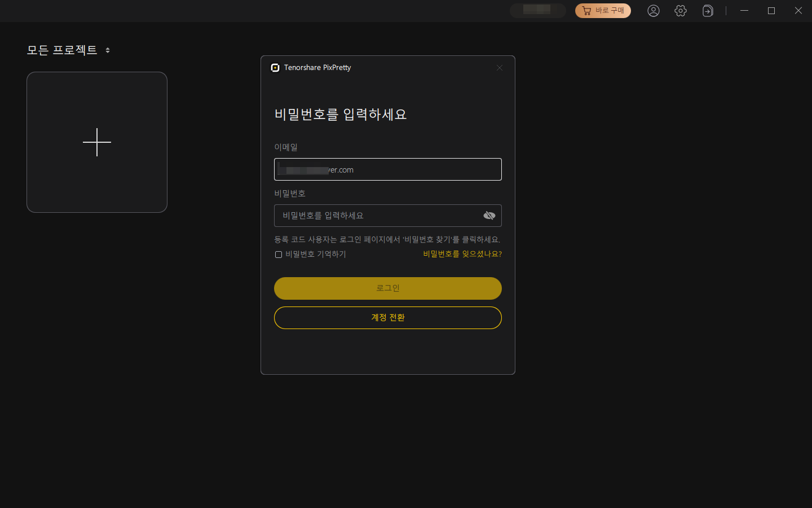
Task: Click the 바로 구매 cart button
Action: tap(603, 11)
